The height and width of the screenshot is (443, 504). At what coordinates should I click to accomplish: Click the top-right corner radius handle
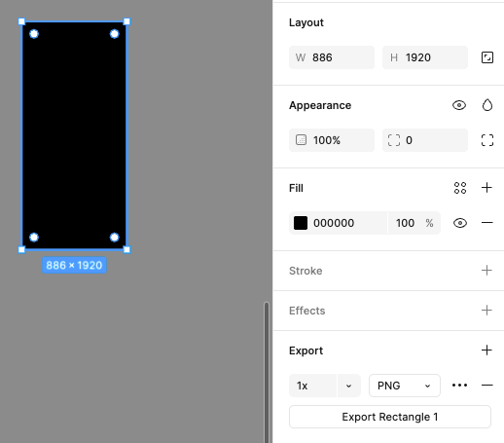click(115, 34)
